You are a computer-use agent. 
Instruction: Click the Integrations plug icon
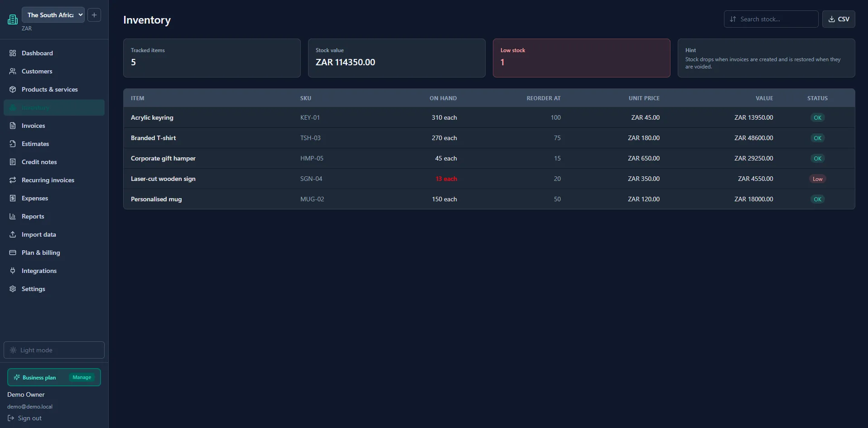13,271
